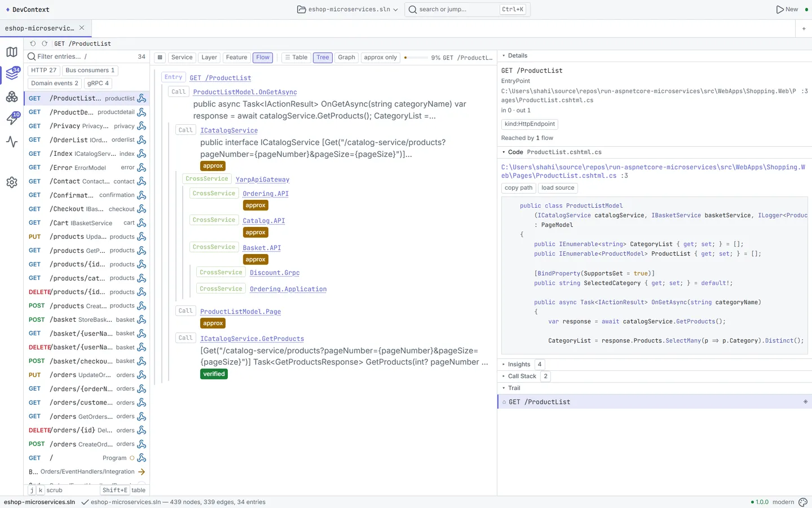Switch grouping to Service
Image resolution: width=812 pixels, height=508 pixels.
pyautogui.click(x=182, y=58)
